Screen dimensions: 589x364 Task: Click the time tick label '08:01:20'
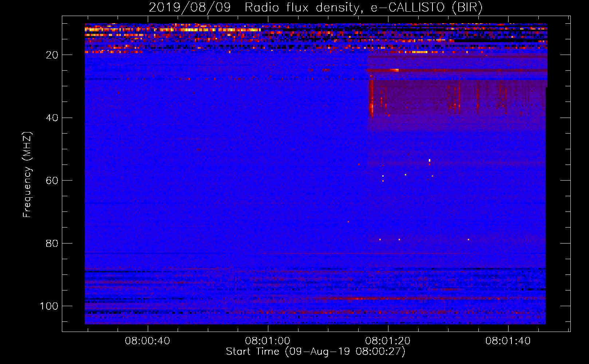[x=388, y=341]
